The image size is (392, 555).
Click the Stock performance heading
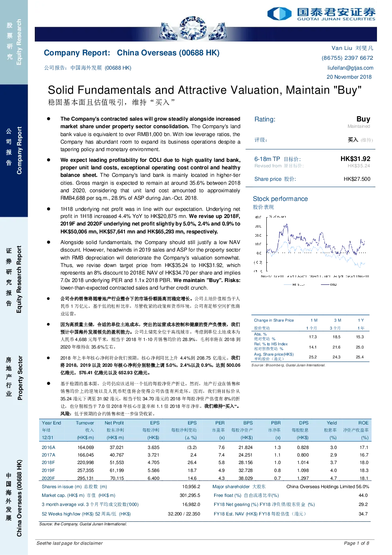pyautogui.click(x=280, y=199)
